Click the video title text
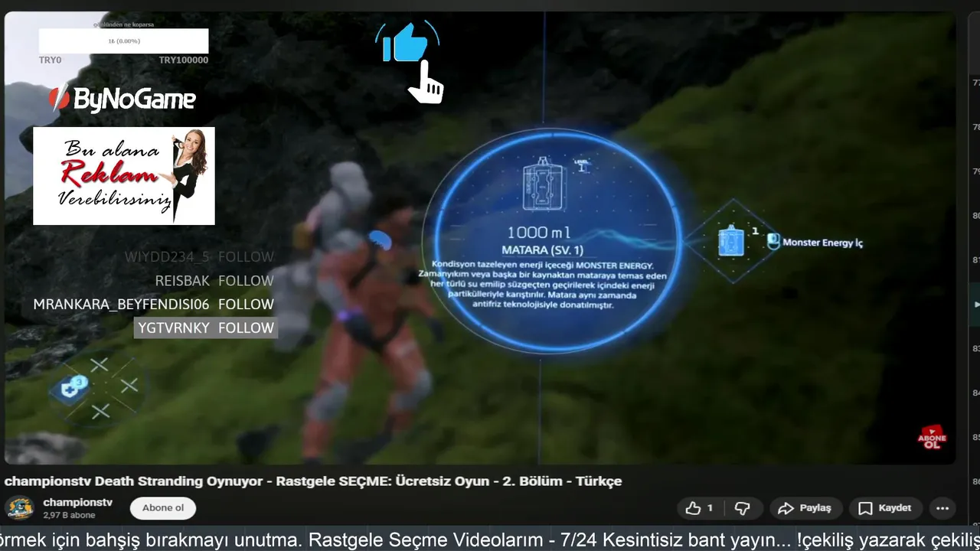This screenshot has height=551, width=980. pyautogui.click(x=313, y=481)
